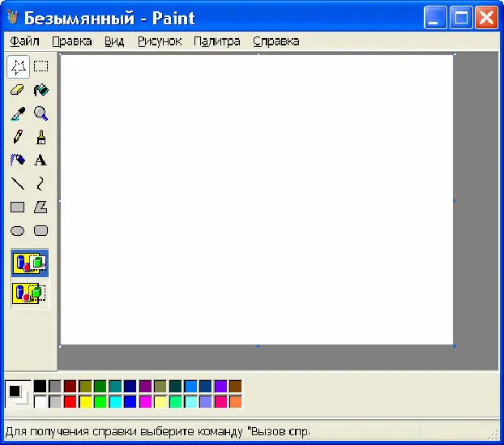Click the foreground/background color indicator box

(19, 394)
